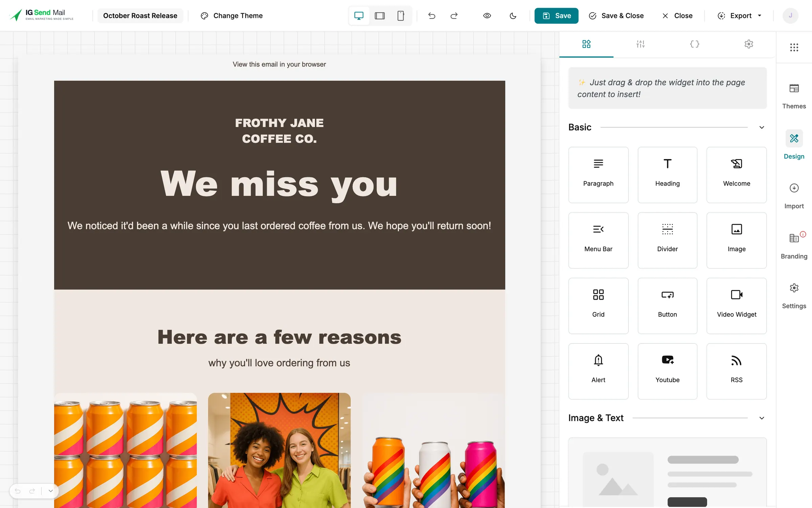The width and height of the screenshot is (812, 508).
Task: Open Themes in right sidebar
Action: pos(794,96)
